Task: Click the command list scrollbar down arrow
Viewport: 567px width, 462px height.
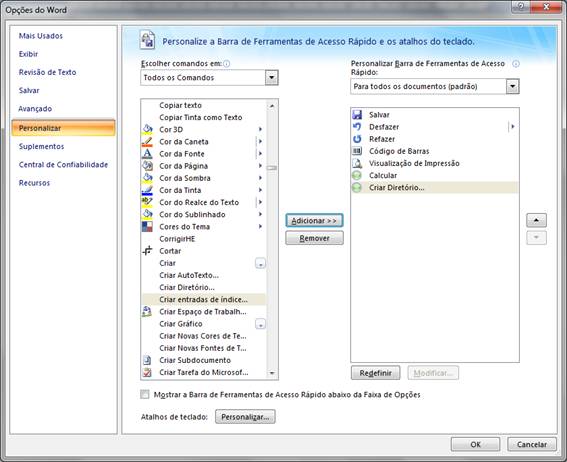Action: click(272, 373)
